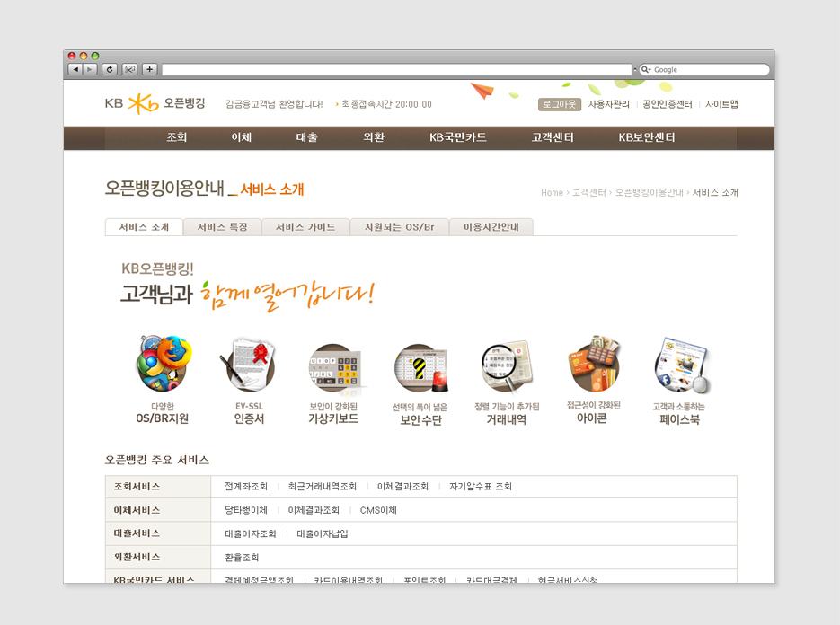Switch to the 이용시간안내 tab
The width and height of the screenshot is (840, 625).
click(x=491, y=227)
